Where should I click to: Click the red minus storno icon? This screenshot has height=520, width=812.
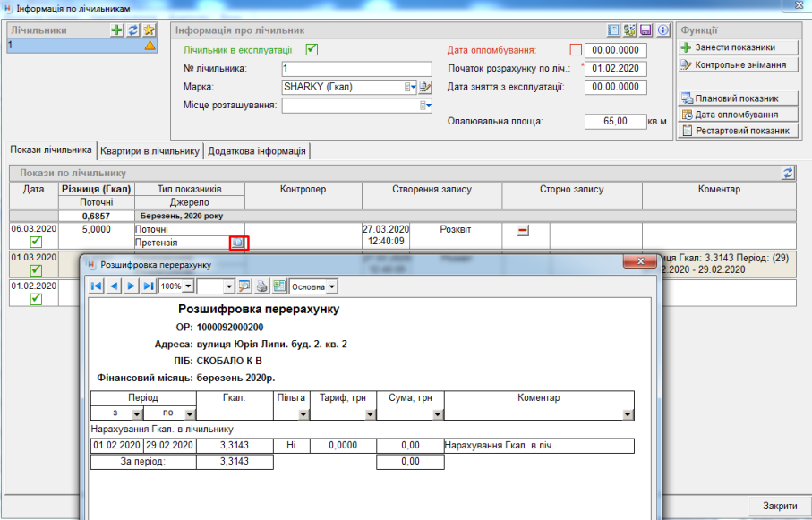click(x=524, y=231)
